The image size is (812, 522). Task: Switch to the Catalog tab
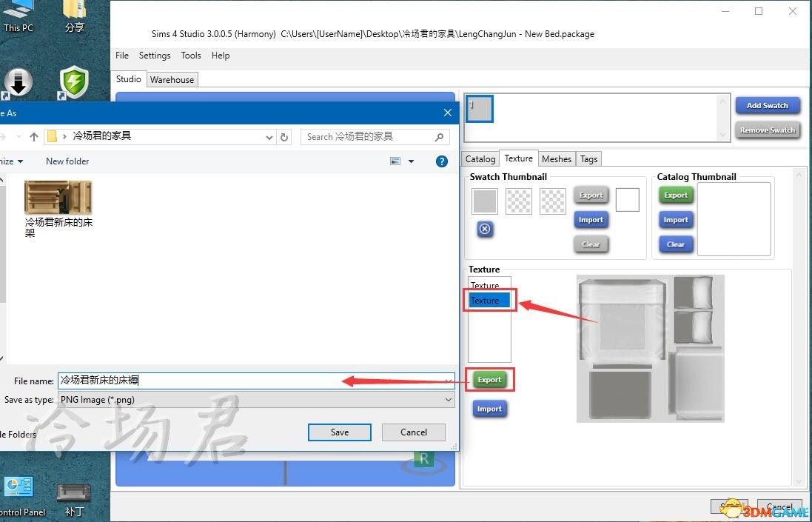(480, 159)
